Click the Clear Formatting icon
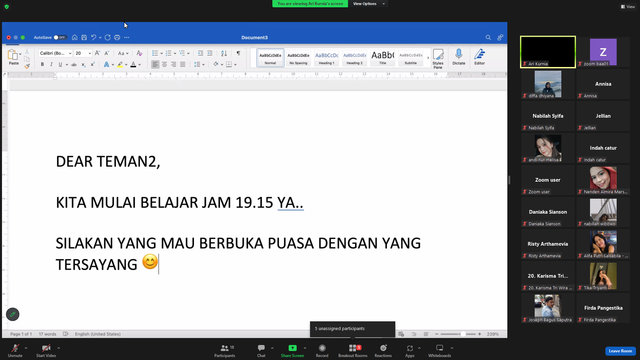 pyautogui.click(x=139, y=53)
